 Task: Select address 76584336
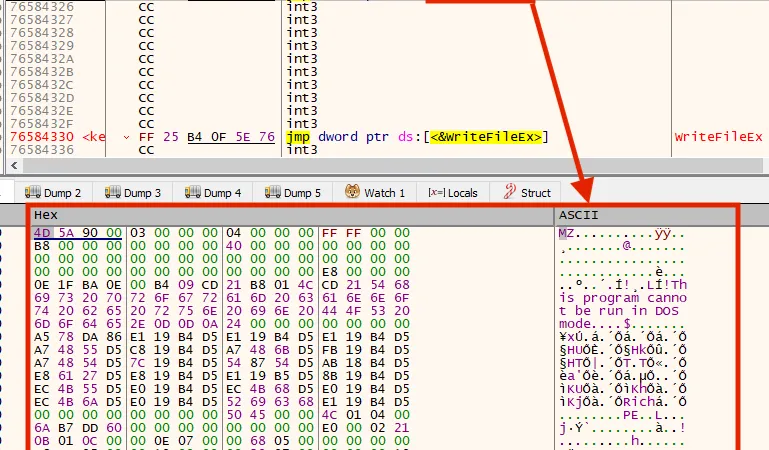[x=42, y=150]
